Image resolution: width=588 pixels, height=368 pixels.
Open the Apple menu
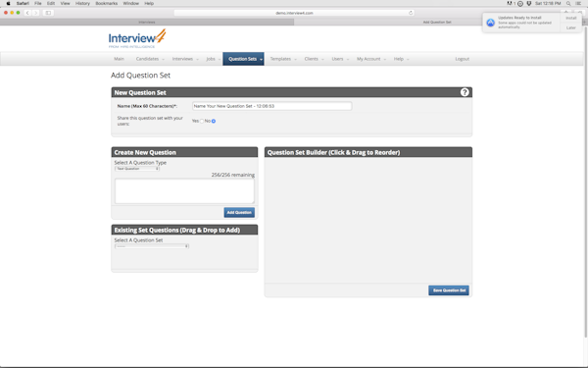pyautogui.click(x=8, y=3)
